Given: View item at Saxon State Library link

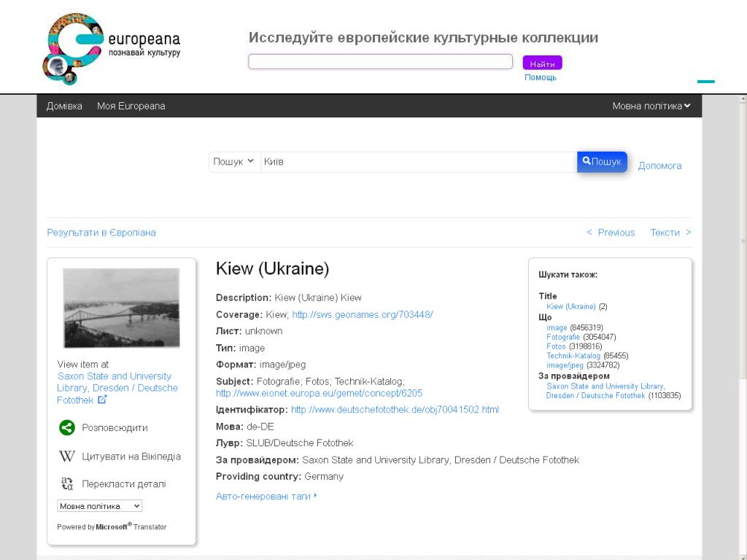Looking at the screenshot, I should point(117,388).
